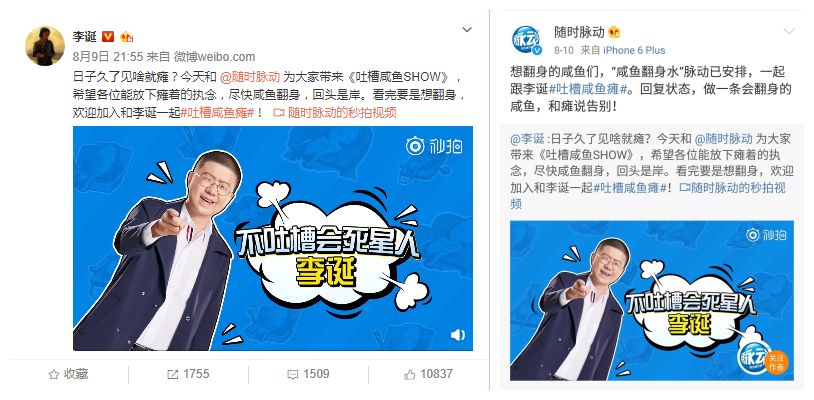Mute the video using speaker icon

click(x=457, y=335)
